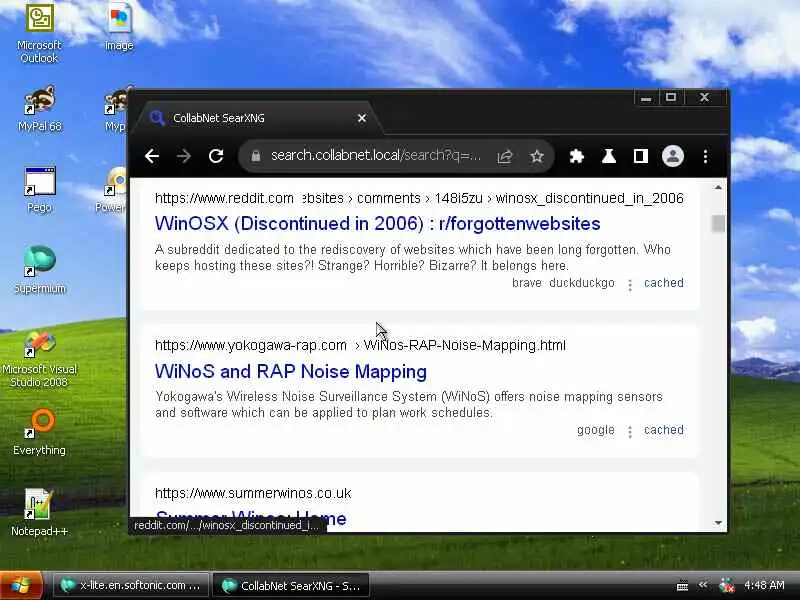This screenshot has height=600, width=800.
Task: Click the page scrollbar up arrow
Action: tap(718, 188)
